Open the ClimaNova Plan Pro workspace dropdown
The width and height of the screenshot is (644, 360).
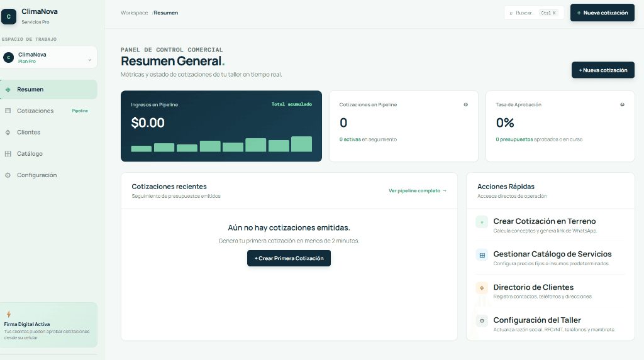pos(48,57)
